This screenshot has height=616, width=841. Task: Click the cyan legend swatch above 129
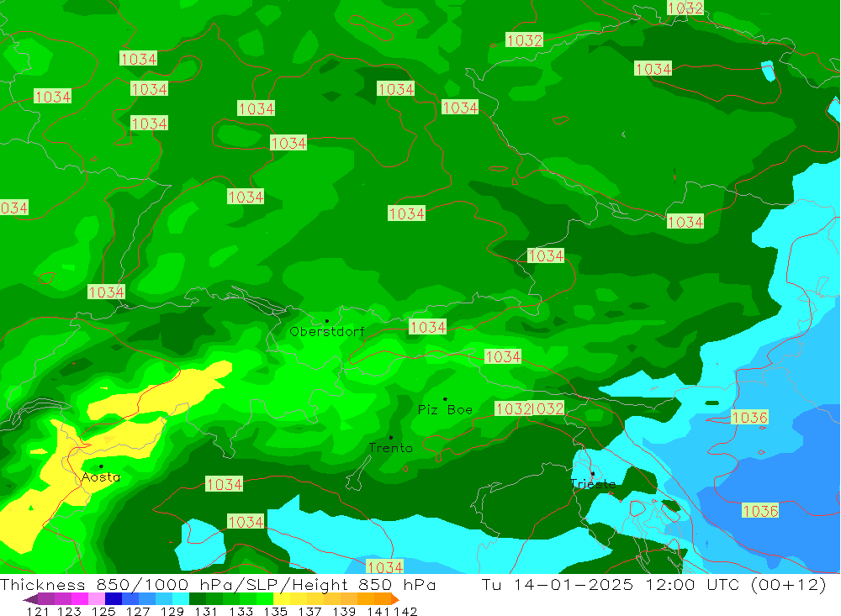(x=181, y=599)
